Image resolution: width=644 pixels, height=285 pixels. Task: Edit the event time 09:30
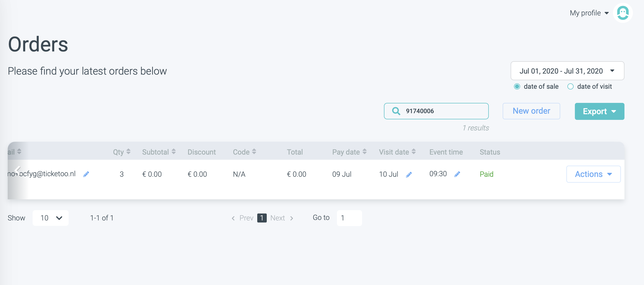click(x=457, y=174)
